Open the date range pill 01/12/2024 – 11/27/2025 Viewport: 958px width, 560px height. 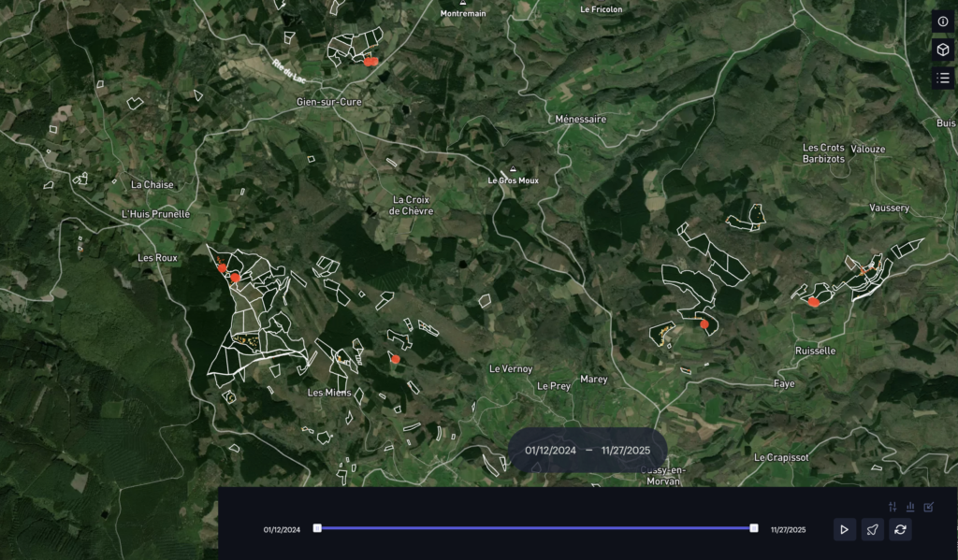588,450
